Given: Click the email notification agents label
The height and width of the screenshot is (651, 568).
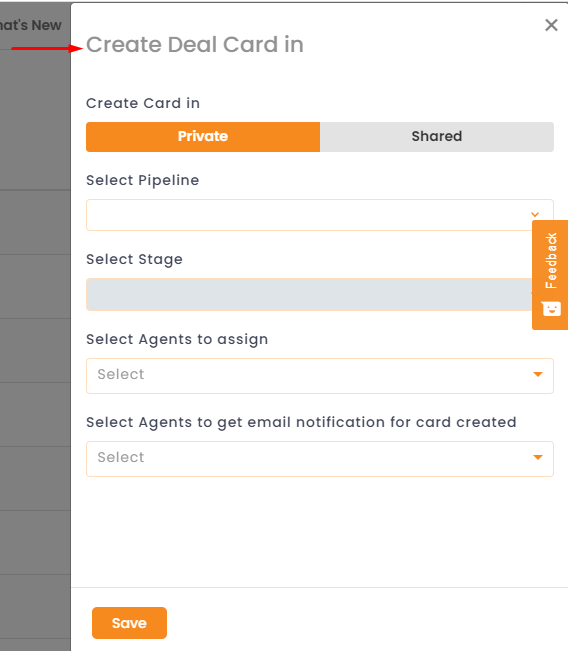Looking at the screenshot, I should coord(301,423).
